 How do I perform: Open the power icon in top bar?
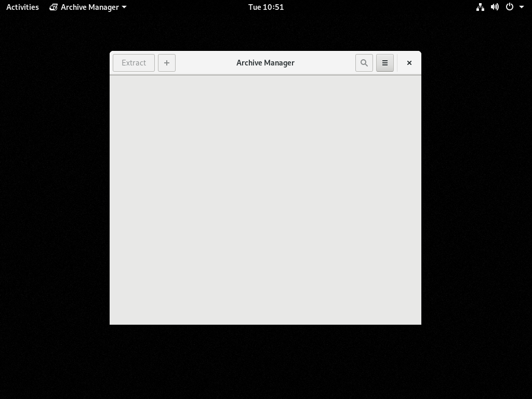coord(510,7)
